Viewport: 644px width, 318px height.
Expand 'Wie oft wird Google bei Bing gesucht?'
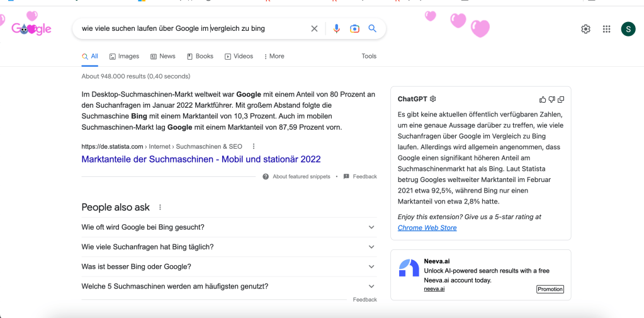[x=229, y=227]
